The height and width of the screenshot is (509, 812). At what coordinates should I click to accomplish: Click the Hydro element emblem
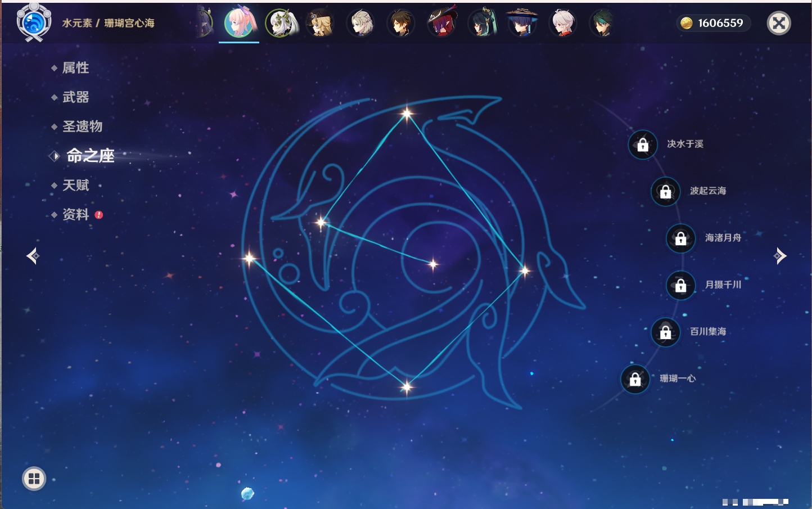pyautogui.click(x=34, y=22)
